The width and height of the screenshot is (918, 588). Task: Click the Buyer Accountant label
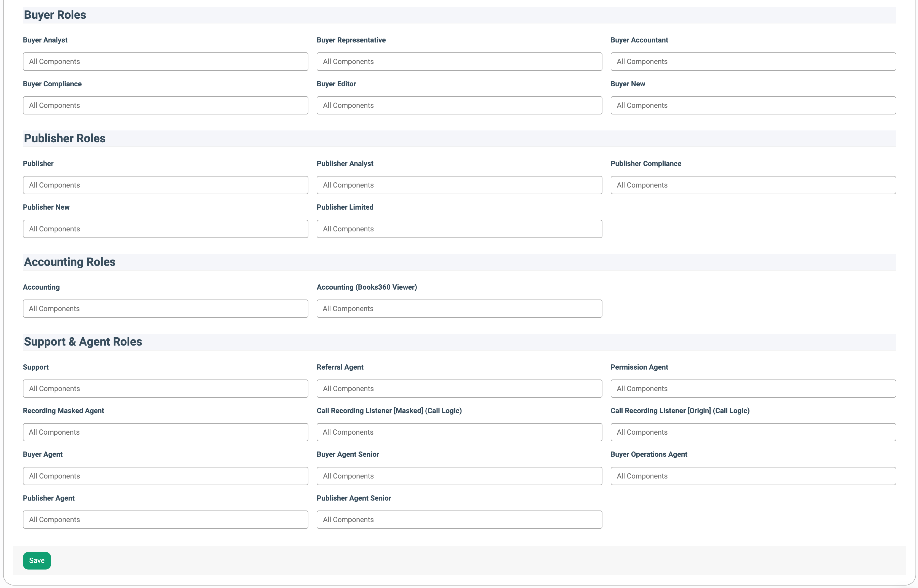point(639,40)
